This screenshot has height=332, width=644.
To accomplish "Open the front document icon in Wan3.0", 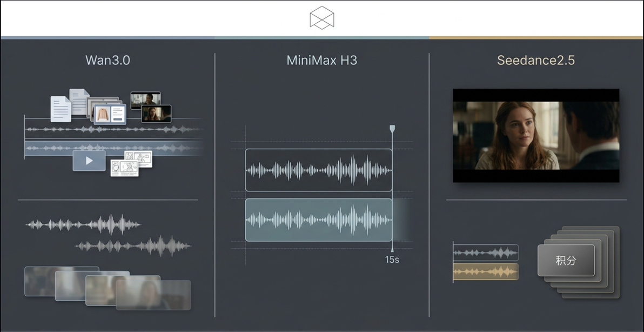I will [x=61, y=109].
